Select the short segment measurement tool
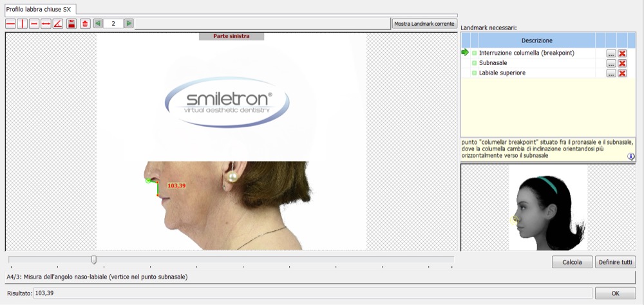644x305 pixels. point(34,24)
